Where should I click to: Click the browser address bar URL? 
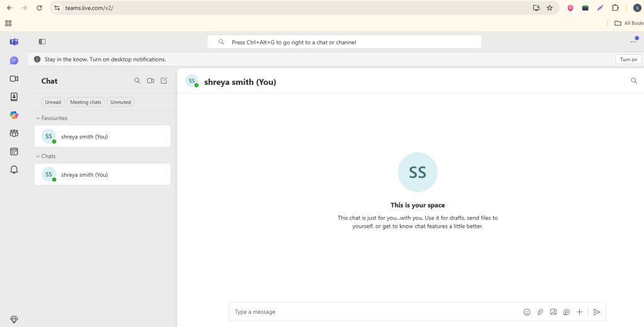click(89, 8)
